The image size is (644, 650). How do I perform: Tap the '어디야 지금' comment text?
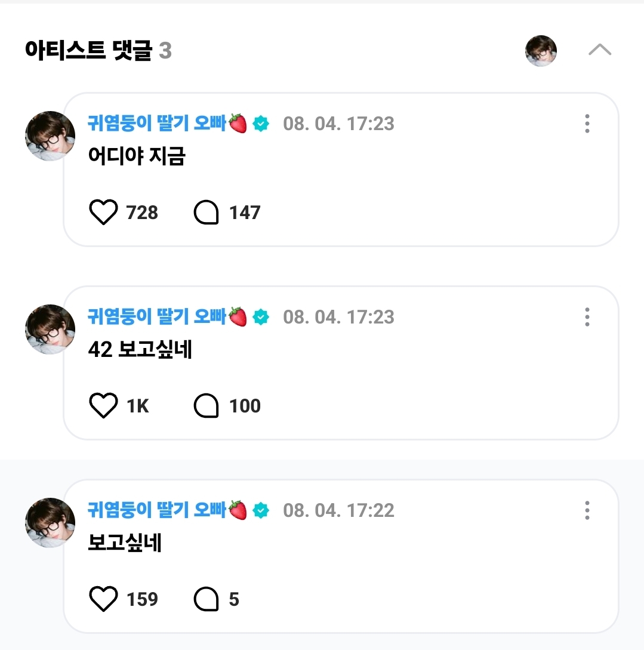137,156
